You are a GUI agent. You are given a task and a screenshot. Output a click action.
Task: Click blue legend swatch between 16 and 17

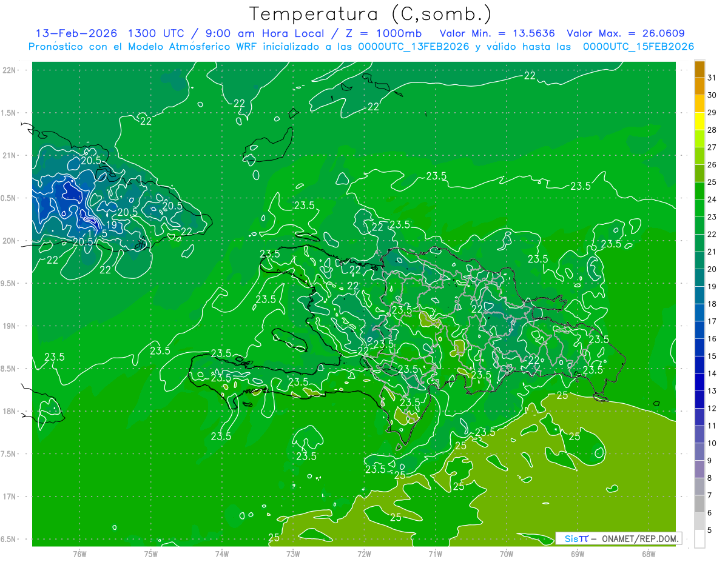(x=699, y=330)
